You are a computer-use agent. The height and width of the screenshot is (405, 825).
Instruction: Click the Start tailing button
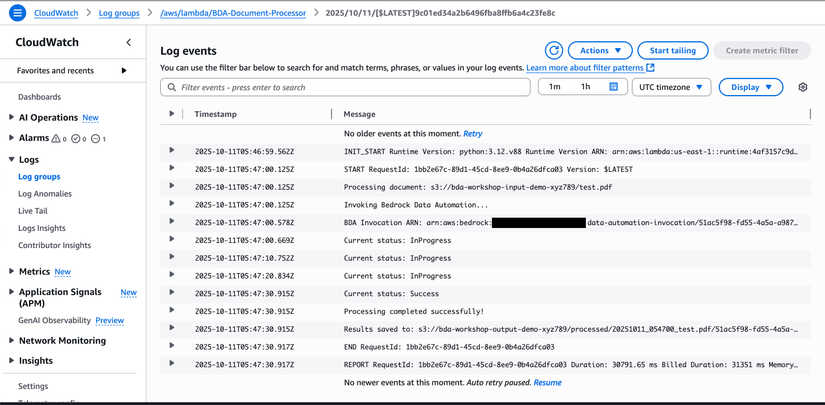point(672,50)
